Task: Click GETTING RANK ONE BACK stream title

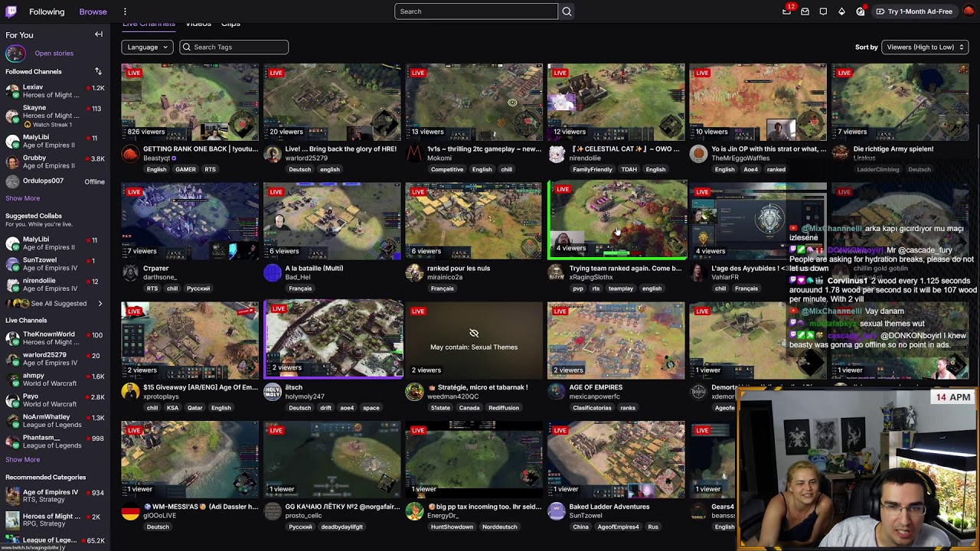Action: [x=201, y=149]
